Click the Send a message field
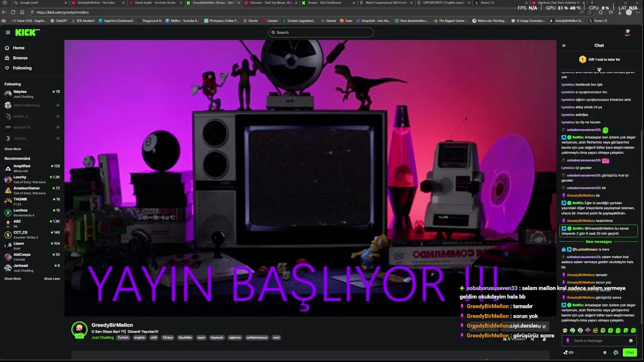Screen dimensions: 644x362 (599, 340)
